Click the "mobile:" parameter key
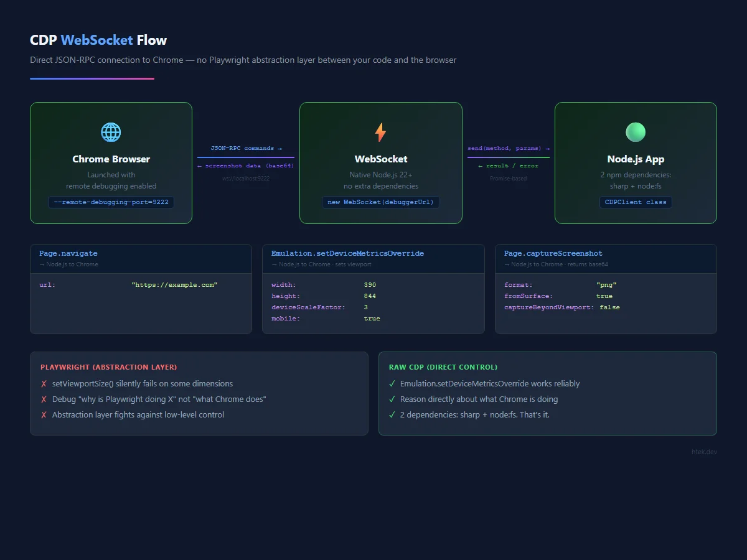The width and height of the screenshot is (747, 560). (x=286, y=319)
